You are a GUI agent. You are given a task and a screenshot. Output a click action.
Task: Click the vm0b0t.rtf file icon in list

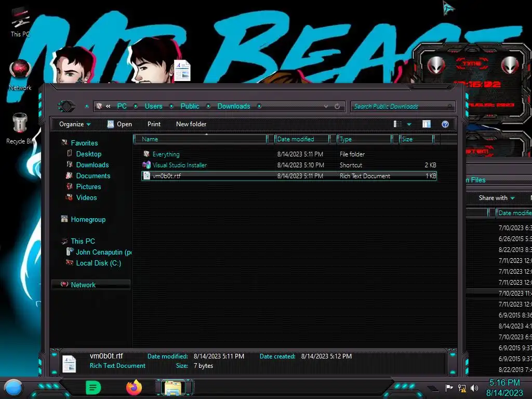click(146, 176)
